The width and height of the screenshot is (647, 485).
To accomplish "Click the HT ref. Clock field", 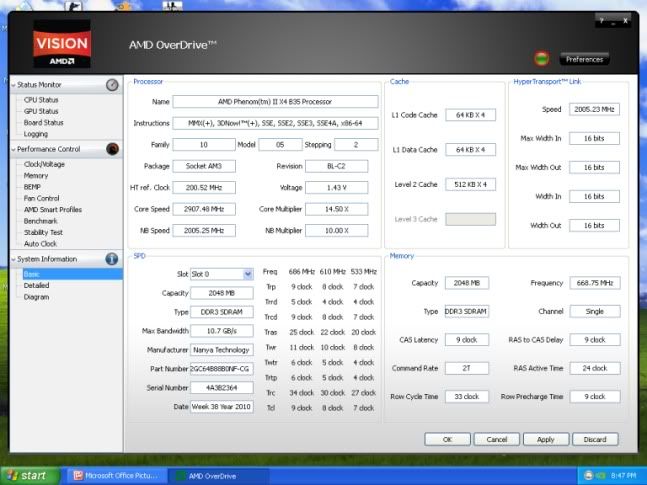I will (x=204, y=187).
